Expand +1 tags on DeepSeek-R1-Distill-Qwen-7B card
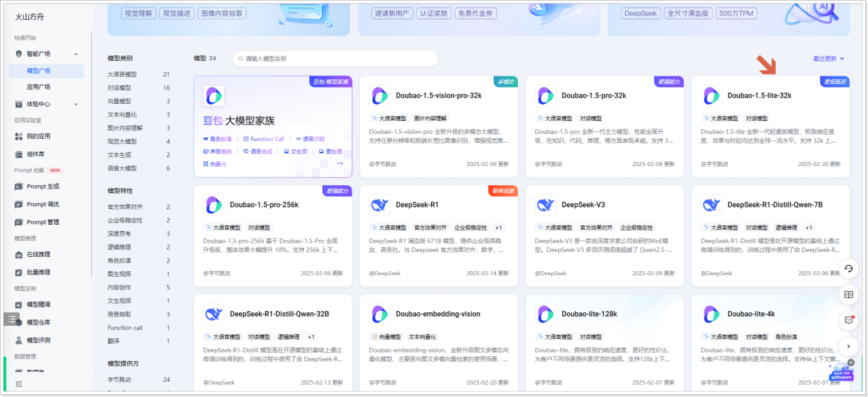 coord(808,228)
